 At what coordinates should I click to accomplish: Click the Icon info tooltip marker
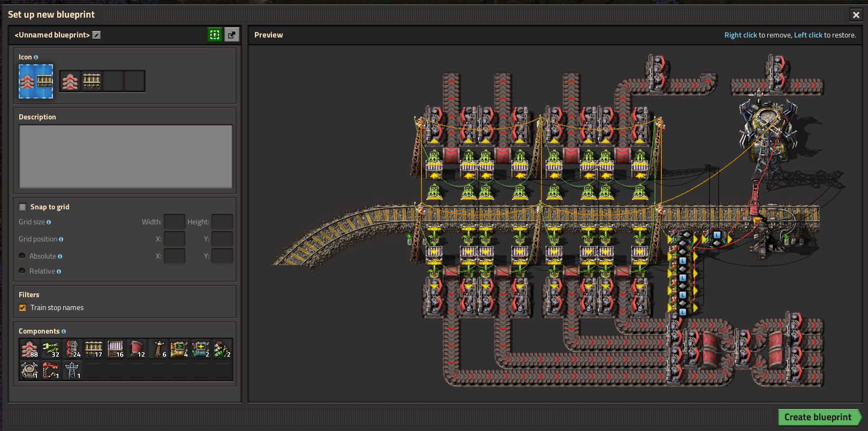[x=36, y=57]
